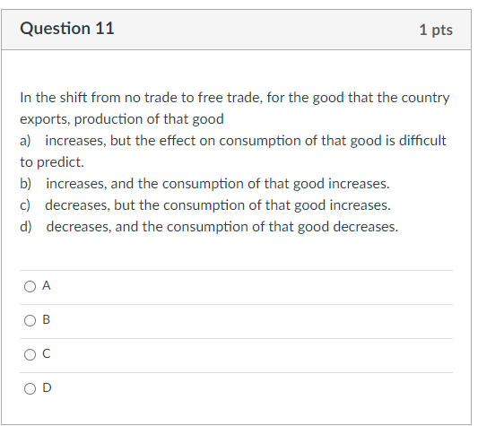504x426 pixels.
Task: Select radio button for answer A
Action: (x=30, y=286)
